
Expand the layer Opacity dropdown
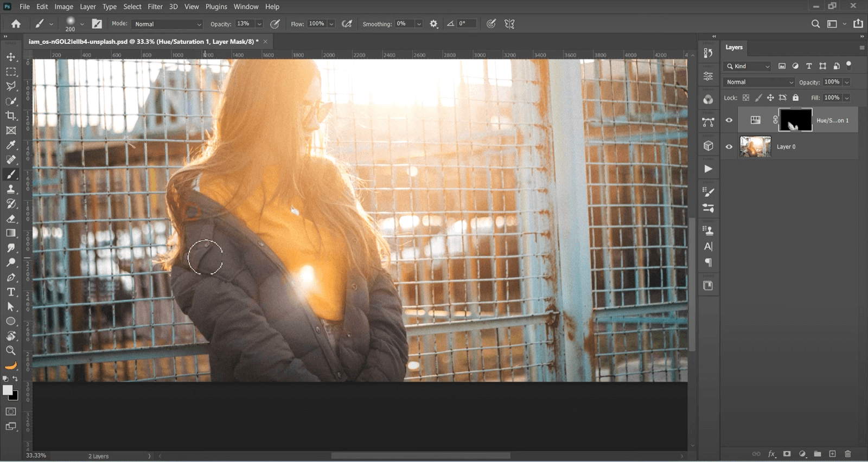click(847, 82)
